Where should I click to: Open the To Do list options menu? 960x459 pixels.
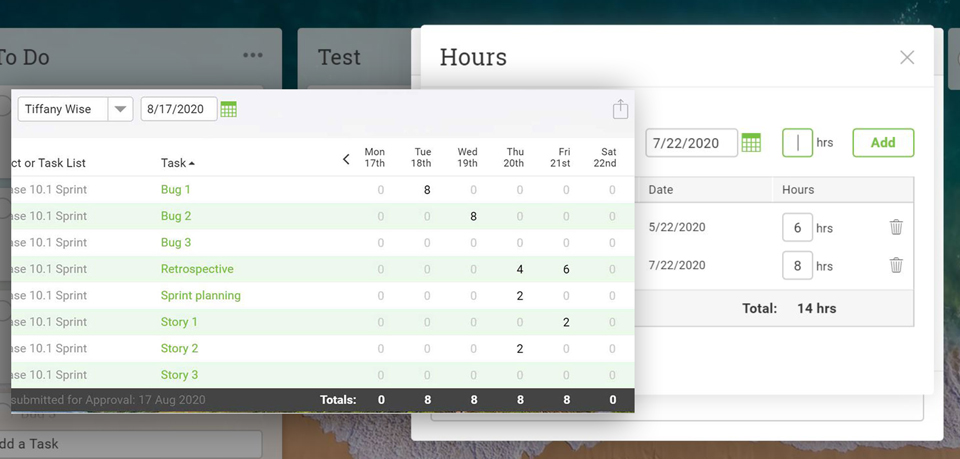pyautogui.click(x=253, y=56)
